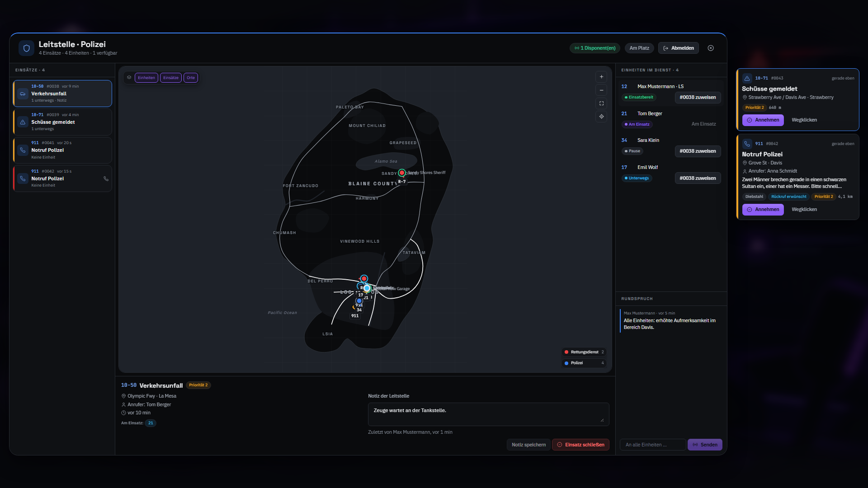Viewport: 868px width, 488px height.
Task: Click the Abmelden button
Action: pos(679,48)
